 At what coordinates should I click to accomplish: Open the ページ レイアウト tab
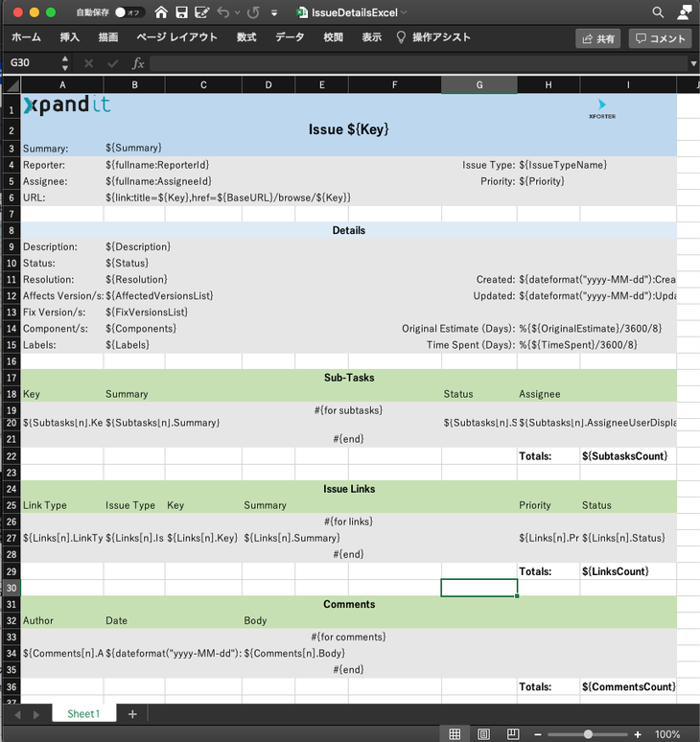(176, 37)
